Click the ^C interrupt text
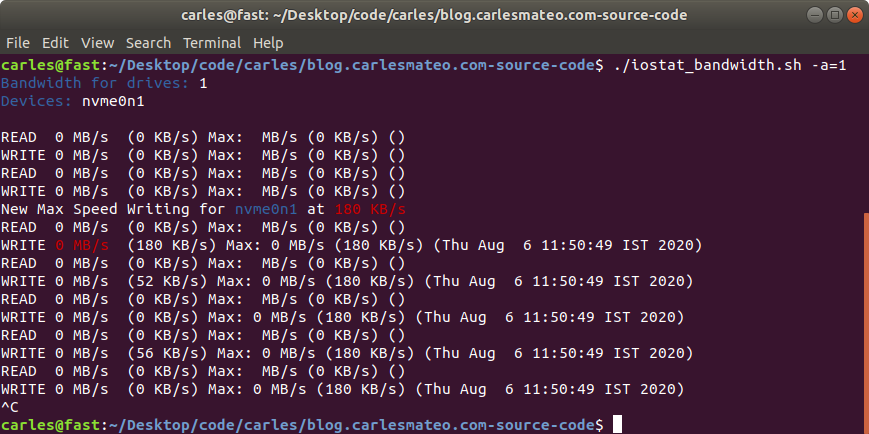 pyautogui.click(x=10, y=407)
